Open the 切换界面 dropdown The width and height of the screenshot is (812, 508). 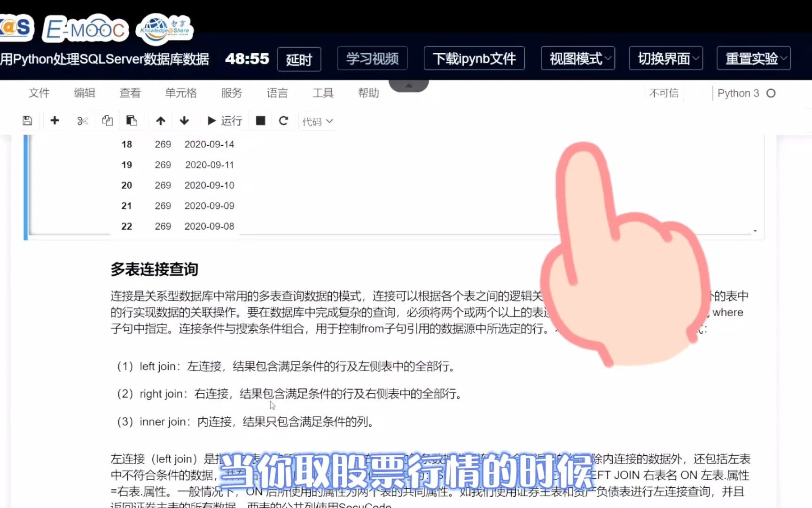pyautogui.click(x=665, y=58)
